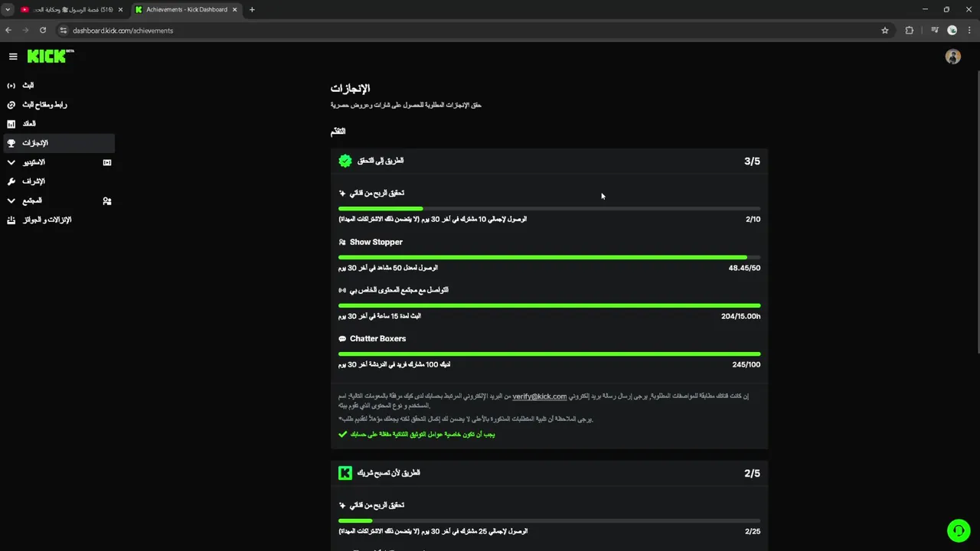This screenshot has height=551, width=980.
Task: Click the moderation wrench icon
Action: [x=11, y=181]
